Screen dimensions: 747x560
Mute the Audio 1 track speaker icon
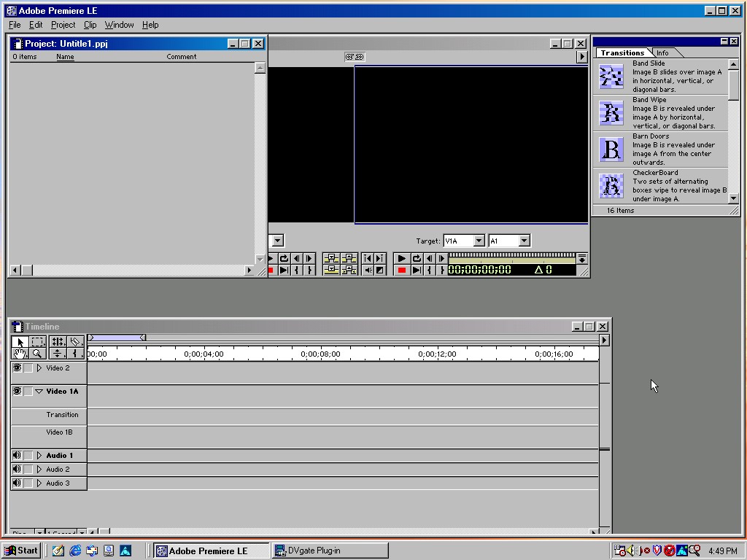point(18,455)
